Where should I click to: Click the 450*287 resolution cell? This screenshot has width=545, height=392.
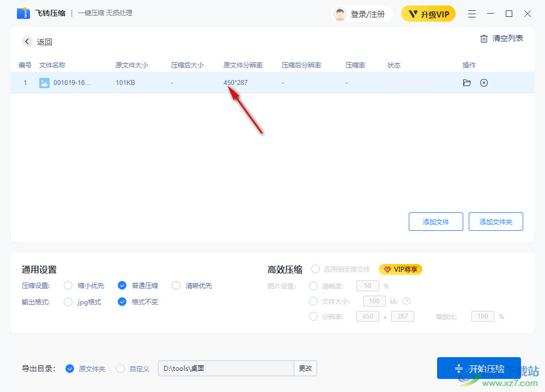235,83
